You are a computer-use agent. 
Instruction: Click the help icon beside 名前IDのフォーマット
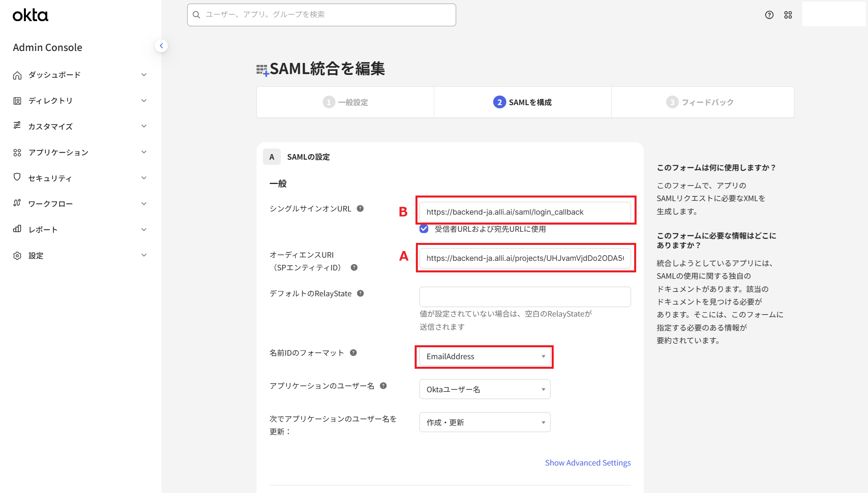point(353,352)
